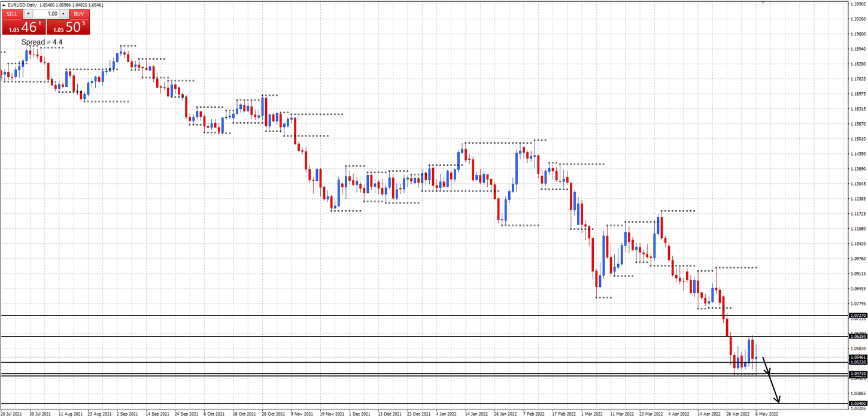Image resolution: width=868 pixels, height=418 pixels.
Task: Click the 4 Jan 2022 date label
Action: point(447,413)
